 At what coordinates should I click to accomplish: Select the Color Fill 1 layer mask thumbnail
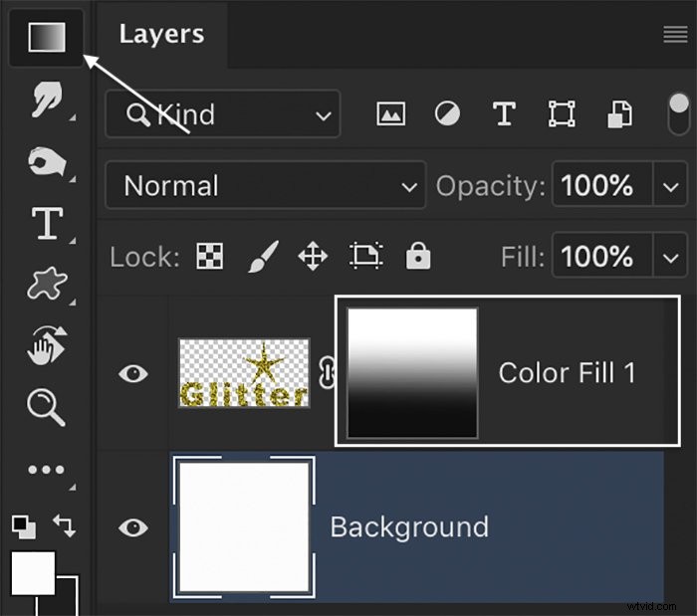pyautogui.click(x=412, y=373)
